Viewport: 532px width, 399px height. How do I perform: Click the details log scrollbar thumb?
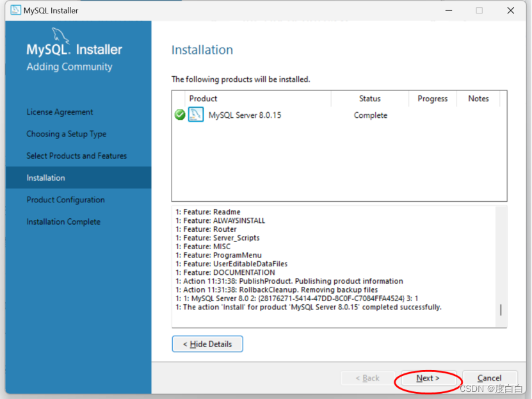pos(501,310)
